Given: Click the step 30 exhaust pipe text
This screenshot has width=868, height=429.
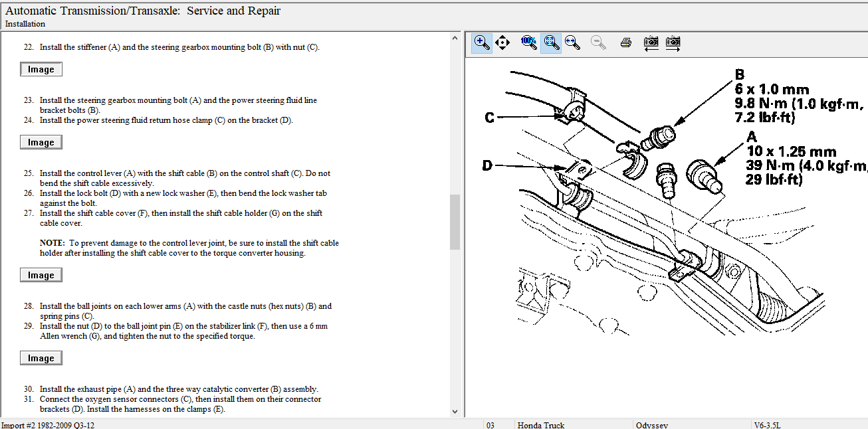Looking at the screenshot, I should point(179,389).
